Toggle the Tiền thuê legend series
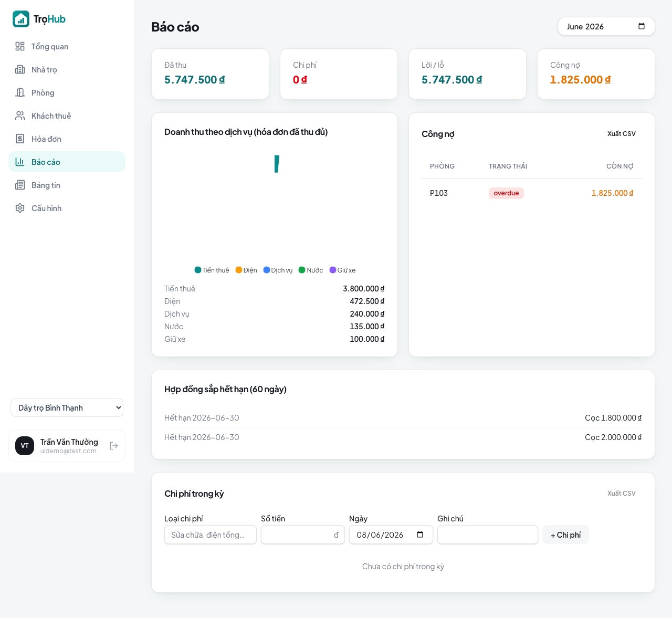 [212, 270]
